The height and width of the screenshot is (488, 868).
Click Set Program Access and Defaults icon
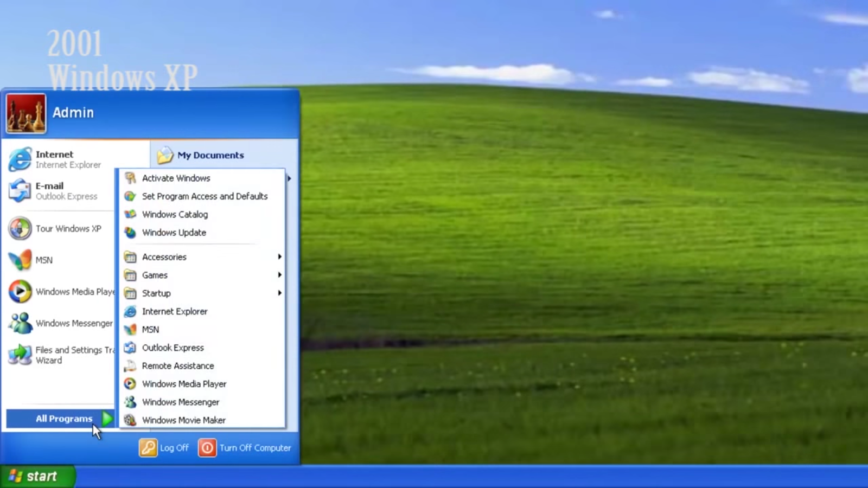point(130,196)
